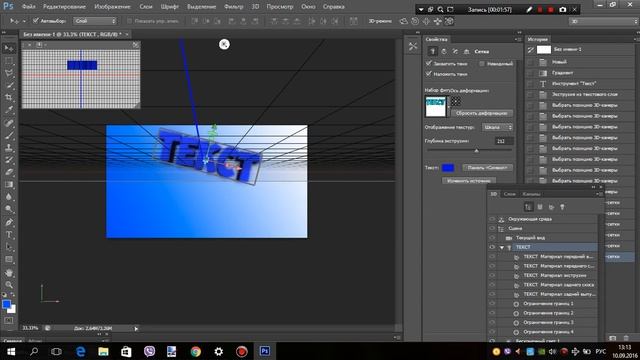
Task: Click the pencil icon in recording toolbar
Action: pos(529,9)
